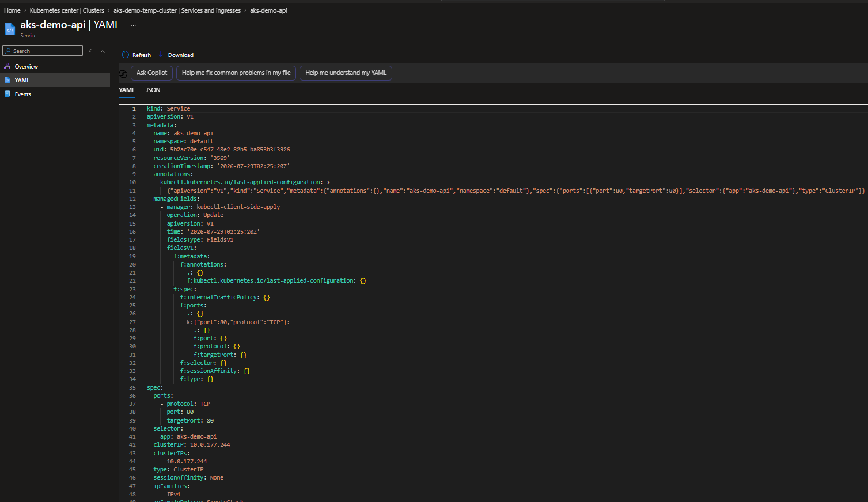Click 'ipFamilies:' on line 47
The width and height of the screenshot is (868, 502).
pos(172,486)
